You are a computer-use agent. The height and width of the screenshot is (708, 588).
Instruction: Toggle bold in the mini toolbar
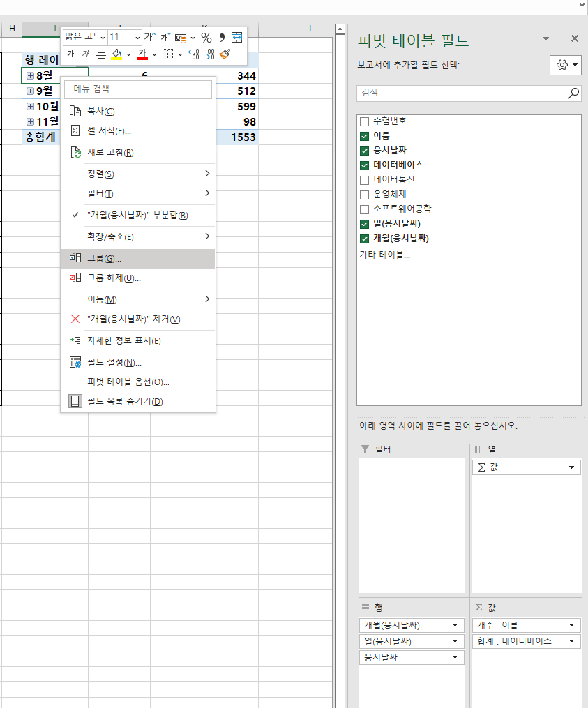70,54
